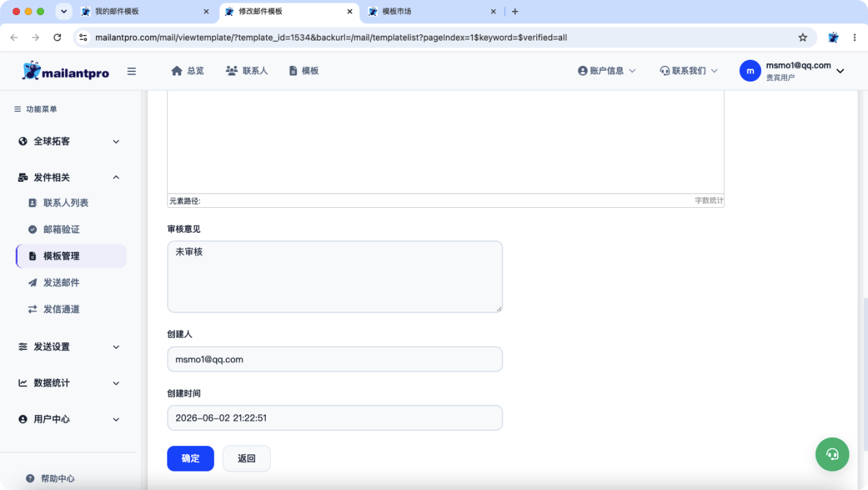The height and width of the screenshot is (490, 868).
Task: Click the mailantpro logo
Action: click(65, 71)
